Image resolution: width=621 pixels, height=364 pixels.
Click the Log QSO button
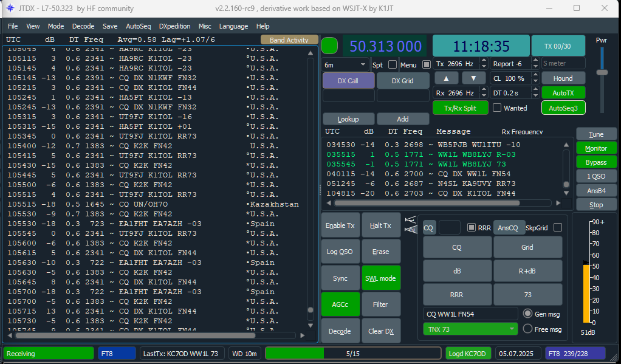[340, 252]
